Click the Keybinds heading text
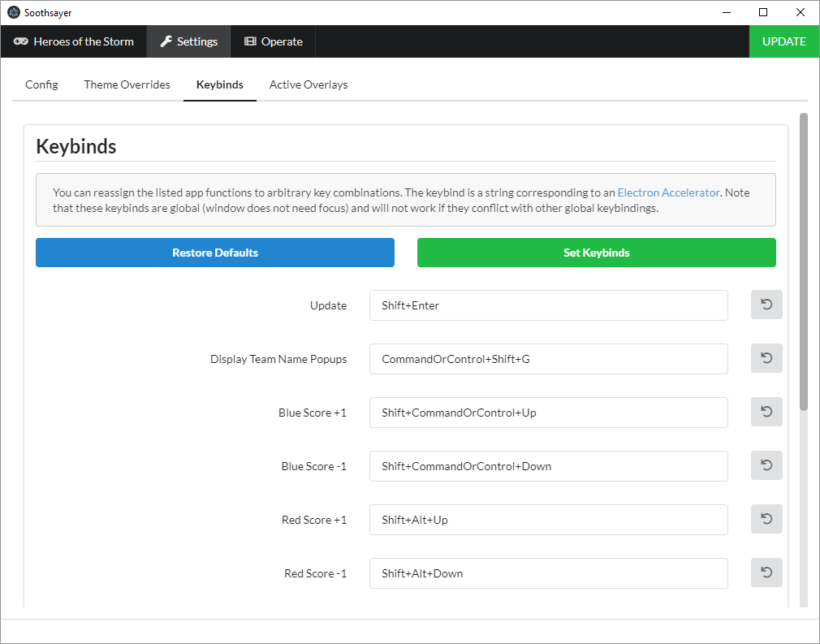The height and width of the screenshot is (644, 820). point(76,146)
